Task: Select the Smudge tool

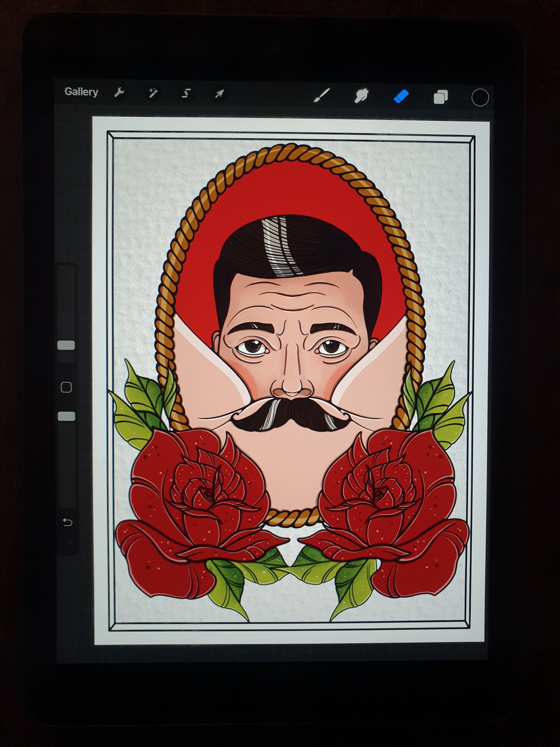Action: 361,96
